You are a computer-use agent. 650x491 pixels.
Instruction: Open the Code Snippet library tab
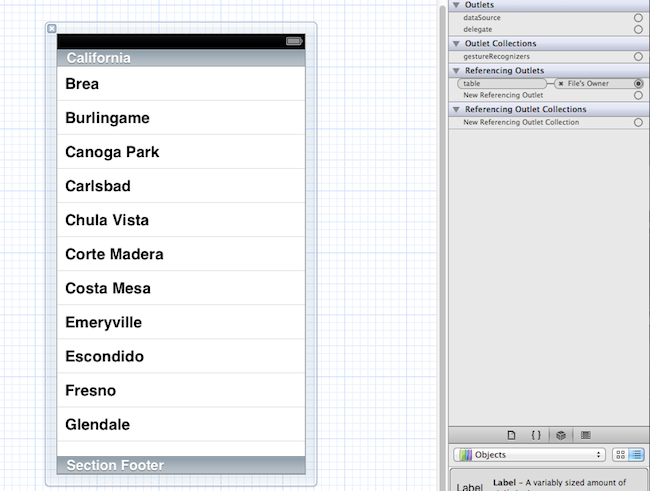(x=536, y=435)
